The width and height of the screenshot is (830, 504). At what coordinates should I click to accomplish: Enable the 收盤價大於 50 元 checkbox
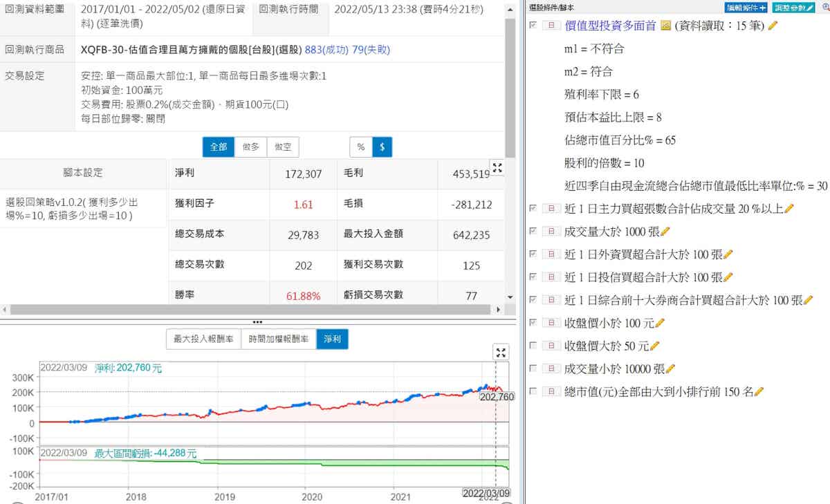click(x=533, y=346)
